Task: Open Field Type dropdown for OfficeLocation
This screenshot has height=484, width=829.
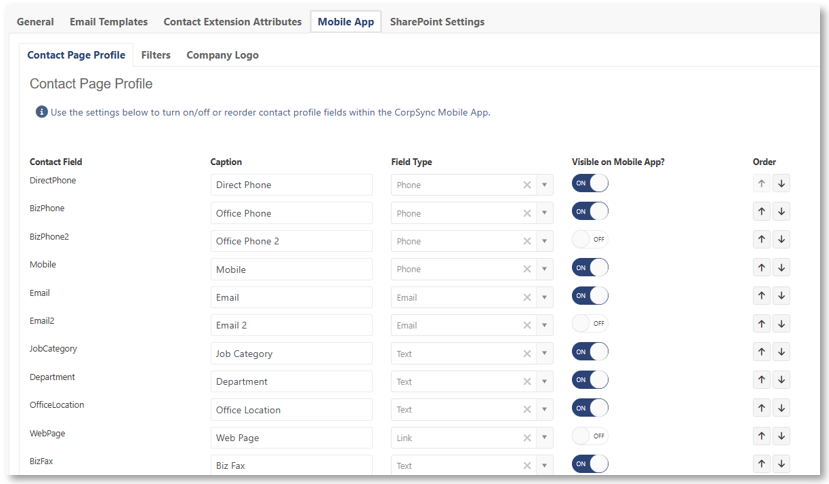Action: [545, 409]
